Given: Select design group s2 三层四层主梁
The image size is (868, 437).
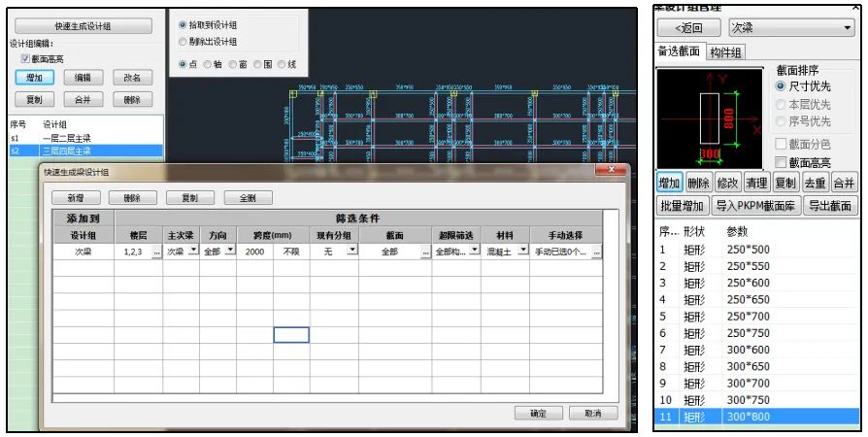Looking at the screenshot, I should click(x=86, y=151).
